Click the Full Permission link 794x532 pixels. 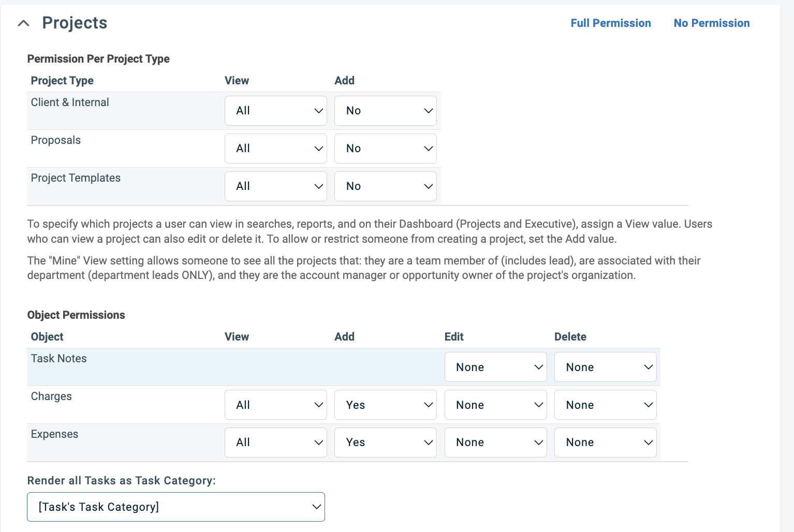[x=611, y=23]
